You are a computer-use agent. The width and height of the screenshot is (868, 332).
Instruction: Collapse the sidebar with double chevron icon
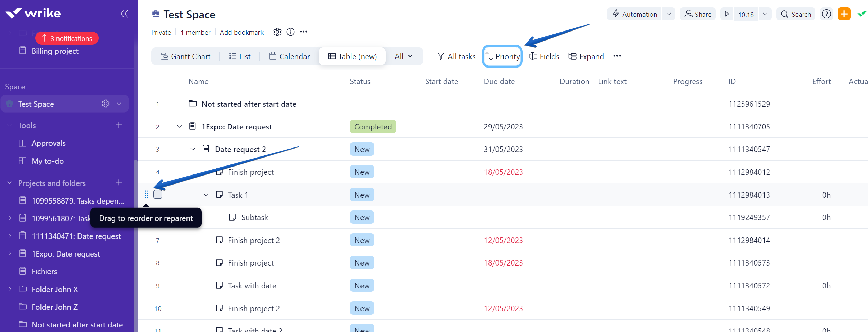[x=124, y=14]
